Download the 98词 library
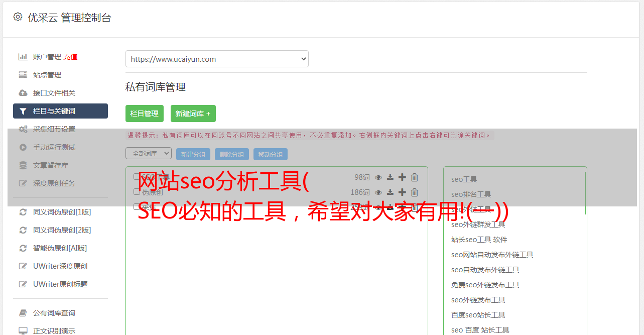Screen dimensions: 644x335 (x=390, y=177)
